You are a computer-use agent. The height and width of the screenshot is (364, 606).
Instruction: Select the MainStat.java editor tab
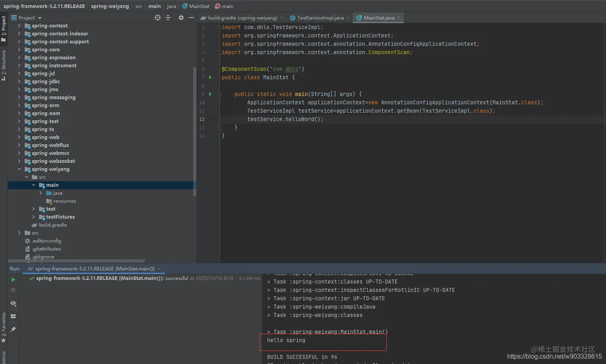(x=379, y=18)
